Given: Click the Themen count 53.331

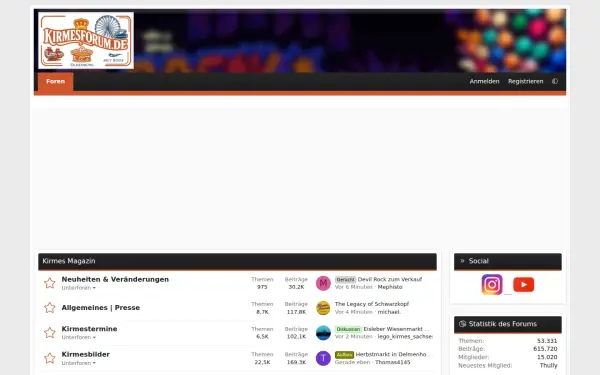Looking at the screenshot, I should [547, 341].
